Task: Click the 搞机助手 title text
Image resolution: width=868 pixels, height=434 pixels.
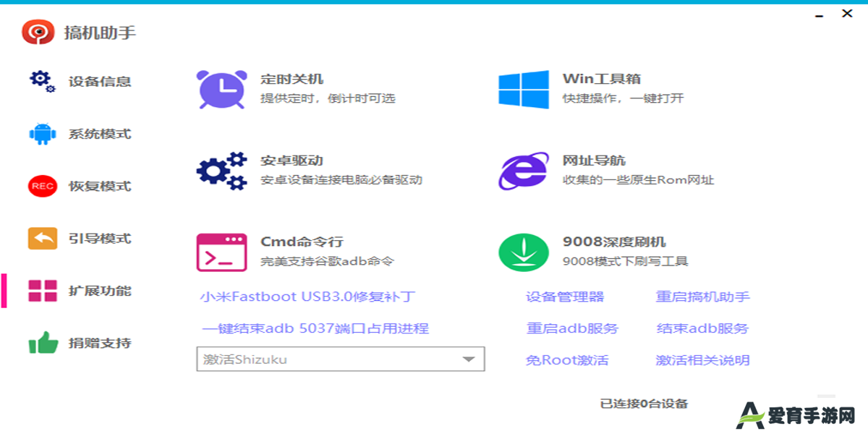Action: 100,33
